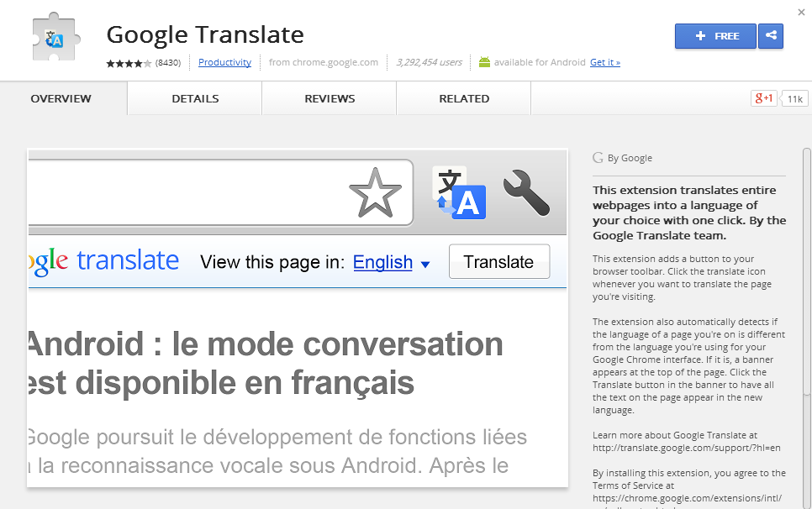This screenshot has height=509, width=812.
Task: Click the bookmark star in screenshot
Action: 375,192
